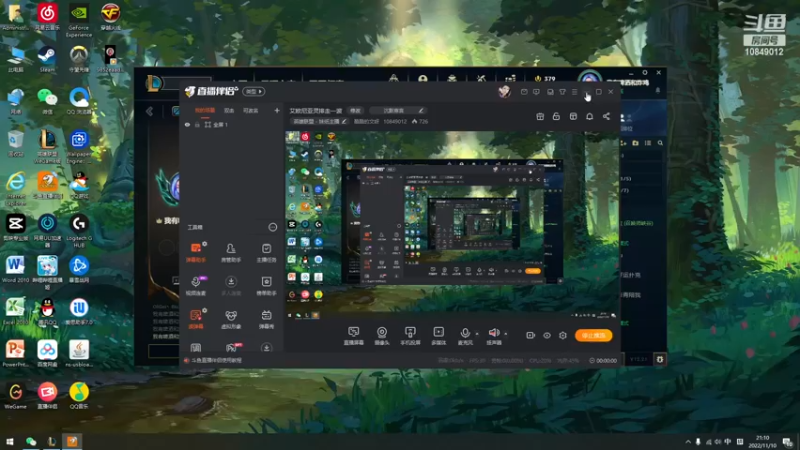
Task: Open the 弹幕秀 danmaku show tool
Action: (266, 319)
